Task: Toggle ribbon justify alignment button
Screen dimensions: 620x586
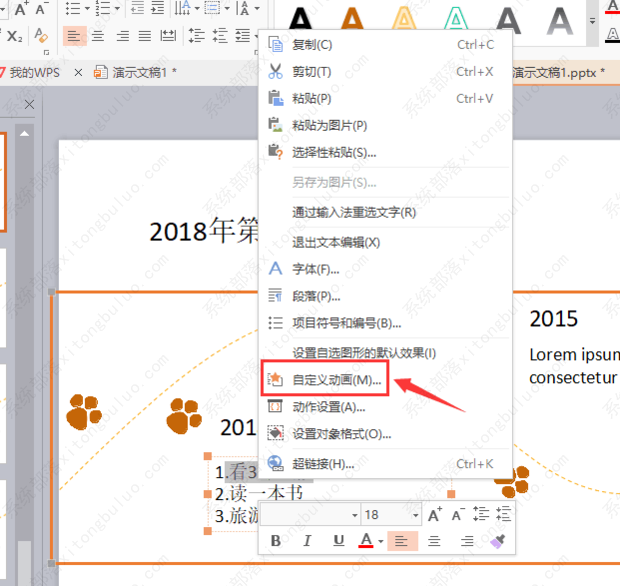Action: [x=145, y=36]
